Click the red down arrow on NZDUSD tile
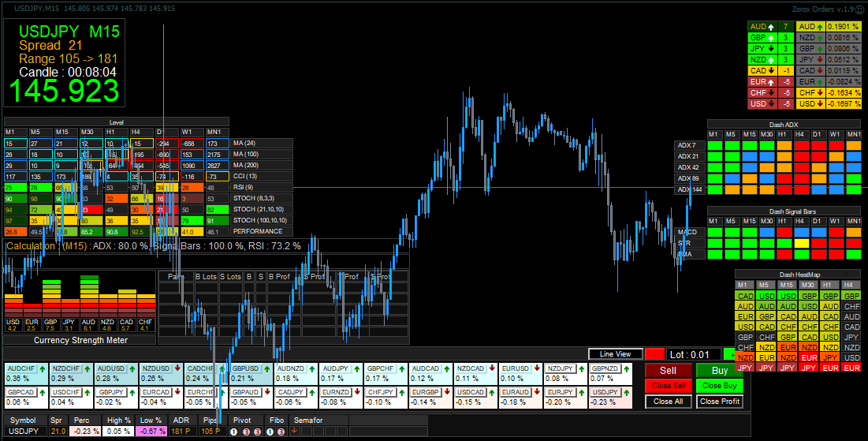 (177, 368)
